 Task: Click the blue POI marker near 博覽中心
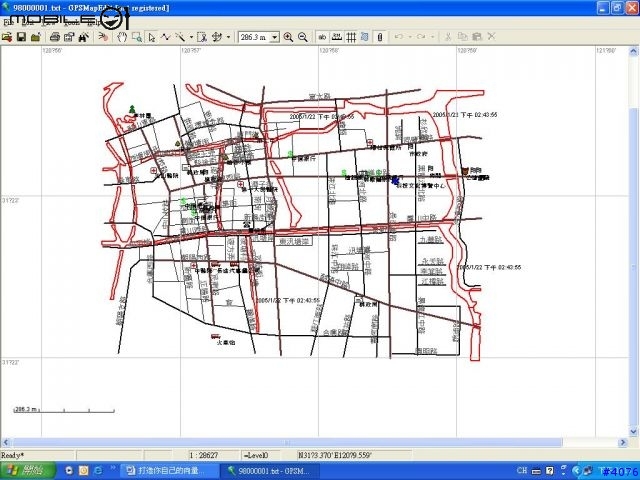coord(395,180)
